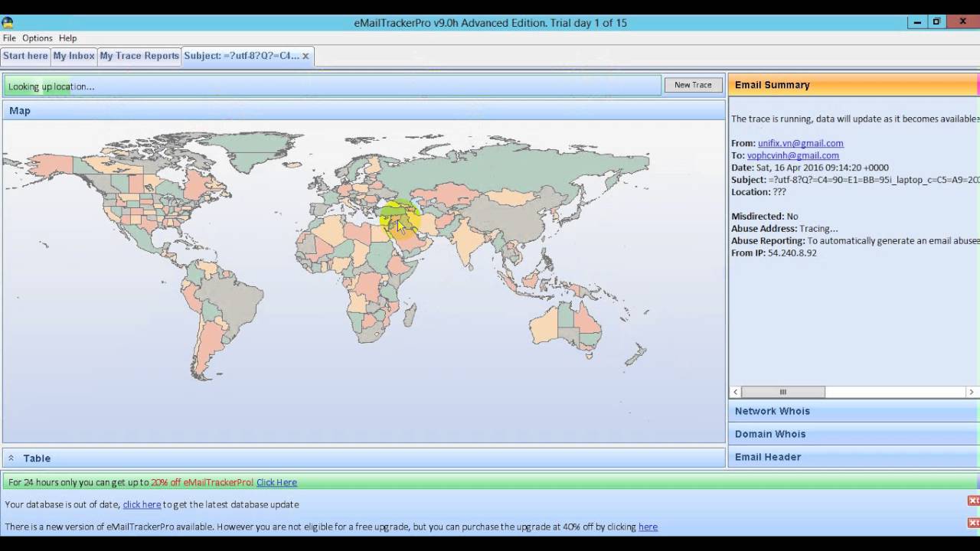The height and width of the screenshot is (551, 980).
Task: Click the purchase upgrade here link
Action: pos(648,527)
